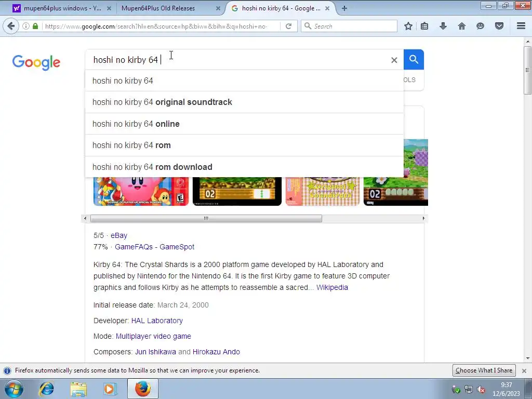Click the Firefox taskbar icon
The image size is (532, 399).
click(x=142, y=389)
